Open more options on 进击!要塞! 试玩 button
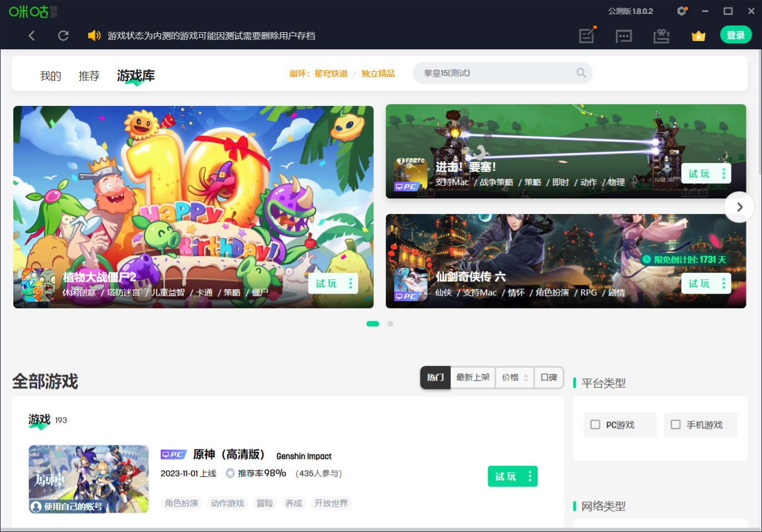The image size is (762, 532). click(723, 173)
